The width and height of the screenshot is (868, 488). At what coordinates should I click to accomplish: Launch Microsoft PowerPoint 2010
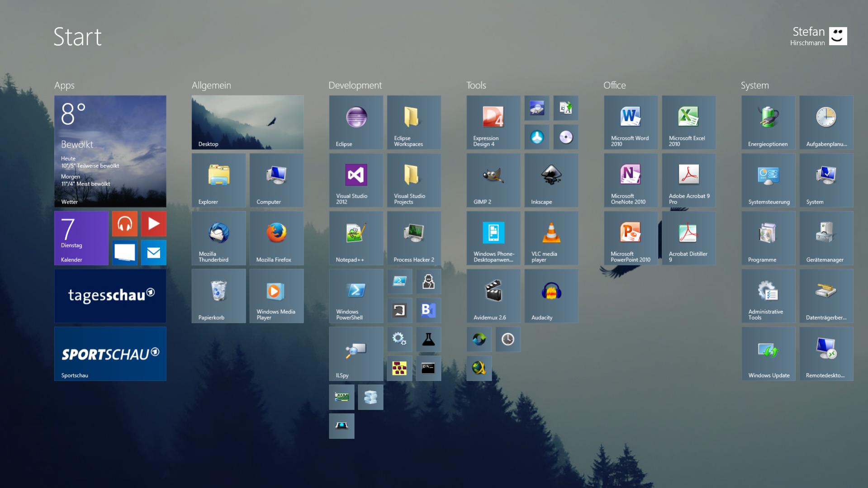[x=631, y=238]
